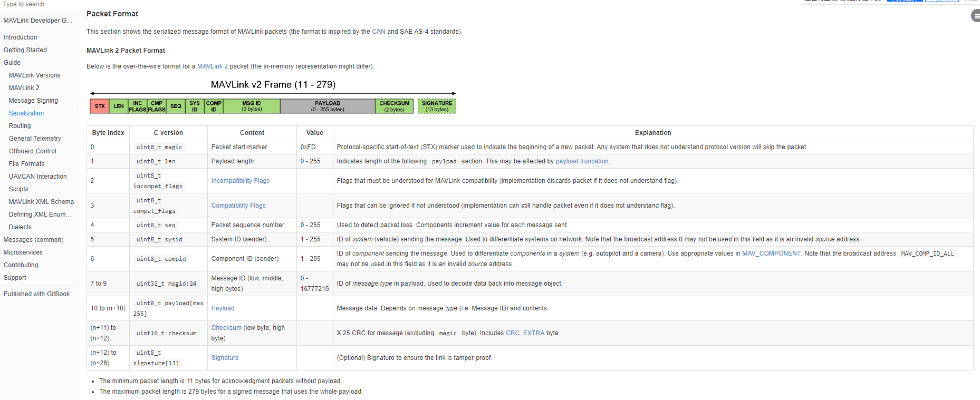Viewport: 980px width, 400px height.
Task: Select the Serialization sidebar entry
Action: pos(26,113)
